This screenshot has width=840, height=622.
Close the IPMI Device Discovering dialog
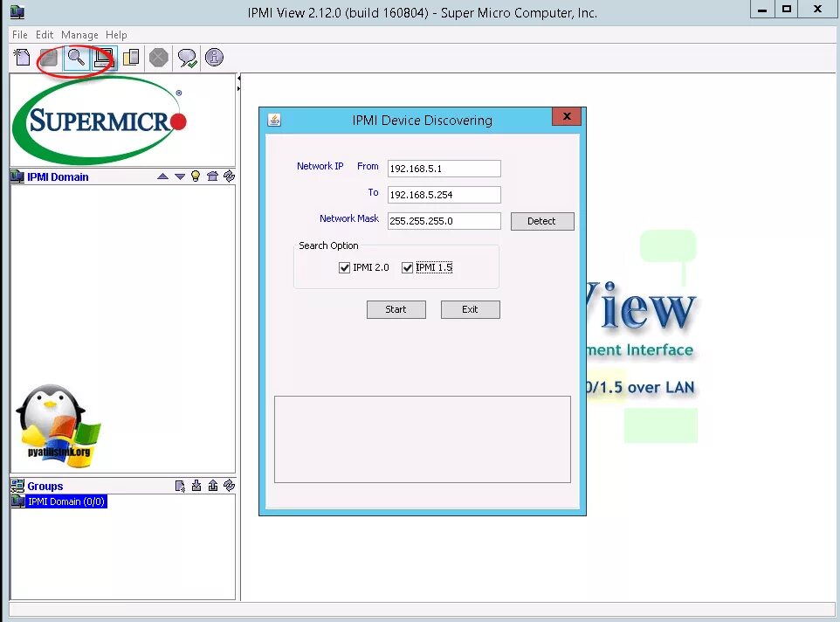coord(567,116)
